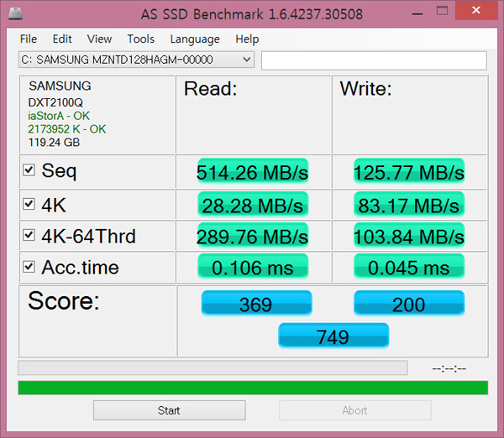Click the disabled Abort button
The height and width of the screenshot is (438, 504).
[x=354, y=410]
